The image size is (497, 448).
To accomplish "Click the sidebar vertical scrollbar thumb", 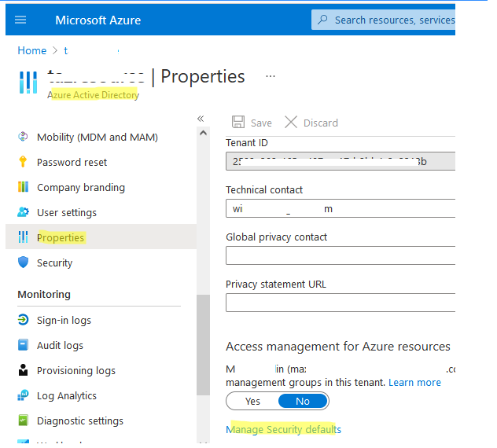I will point(203,345).
